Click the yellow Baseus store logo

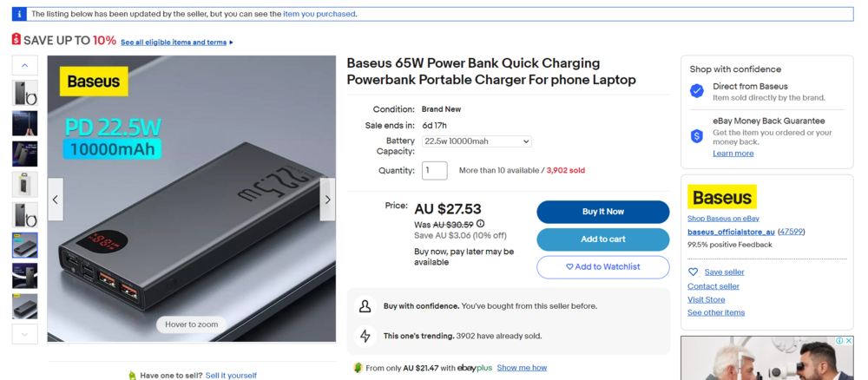pyautogui.click(x=721, y=197)
